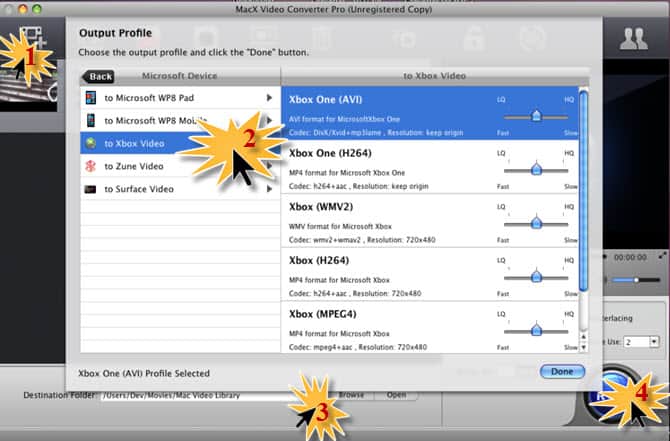Click the users icon in main toolbar
The image size is (670, 441).
click(634, 39)
